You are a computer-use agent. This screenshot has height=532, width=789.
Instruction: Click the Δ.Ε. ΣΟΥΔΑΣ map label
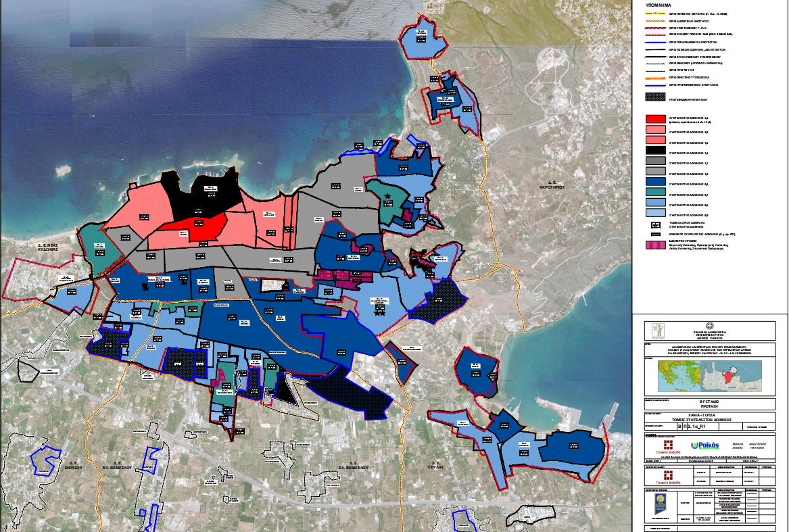point(436,465)
